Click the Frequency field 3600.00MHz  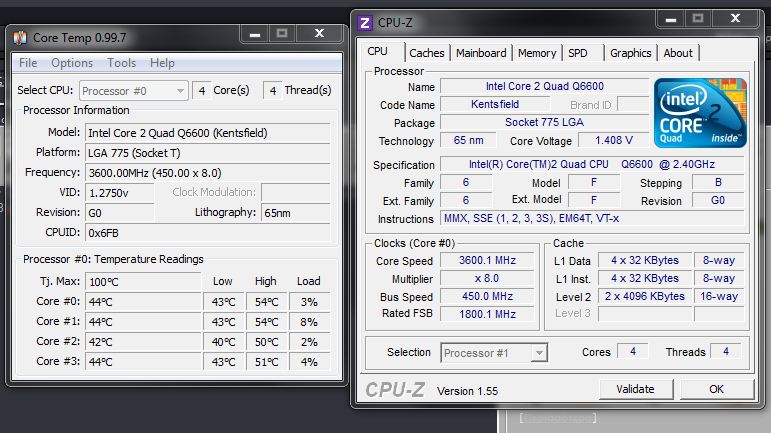click(208, 173)
